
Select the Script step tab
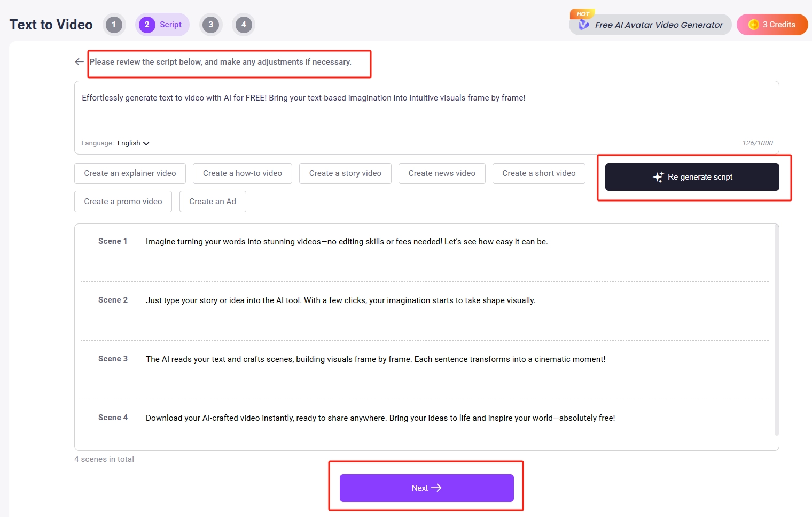click(162, 24)
